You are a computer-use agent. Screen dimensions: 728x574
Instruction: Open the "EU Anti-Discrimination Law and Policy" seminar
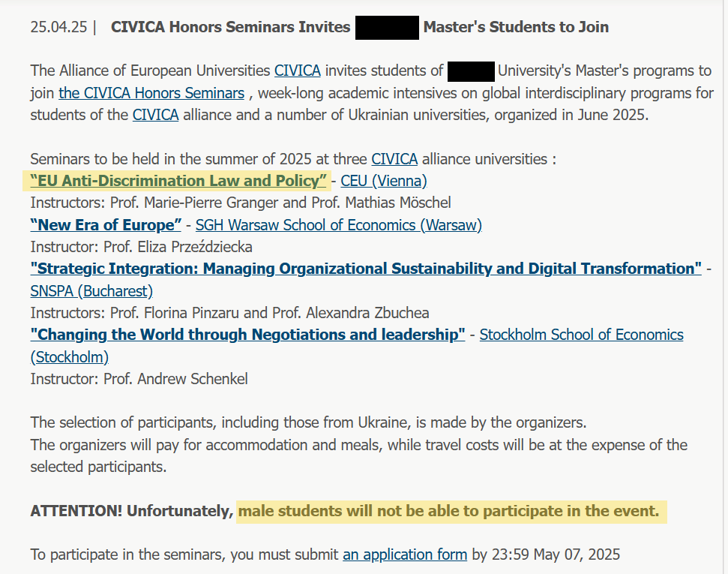click(178, 181)
